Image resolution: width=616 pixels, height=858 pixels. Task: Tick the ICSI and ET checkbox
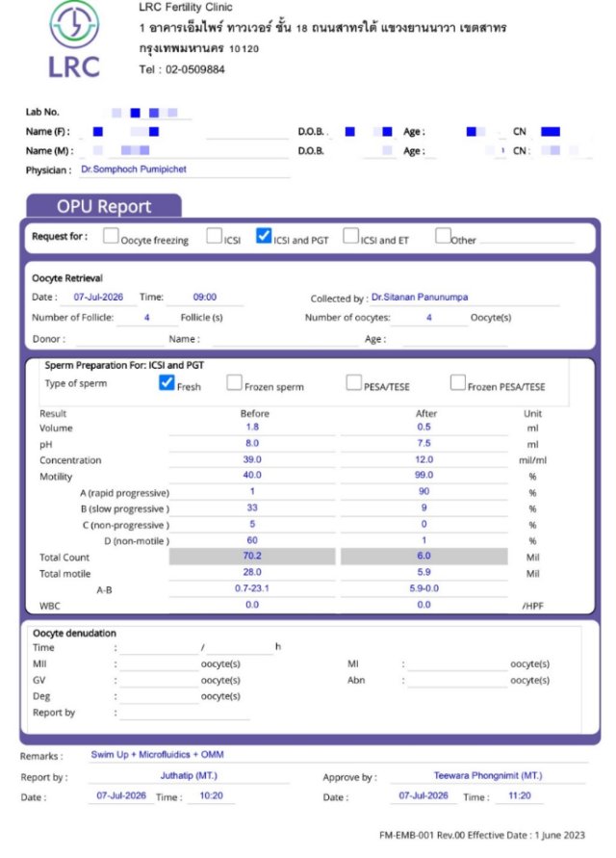click(350, 235)
